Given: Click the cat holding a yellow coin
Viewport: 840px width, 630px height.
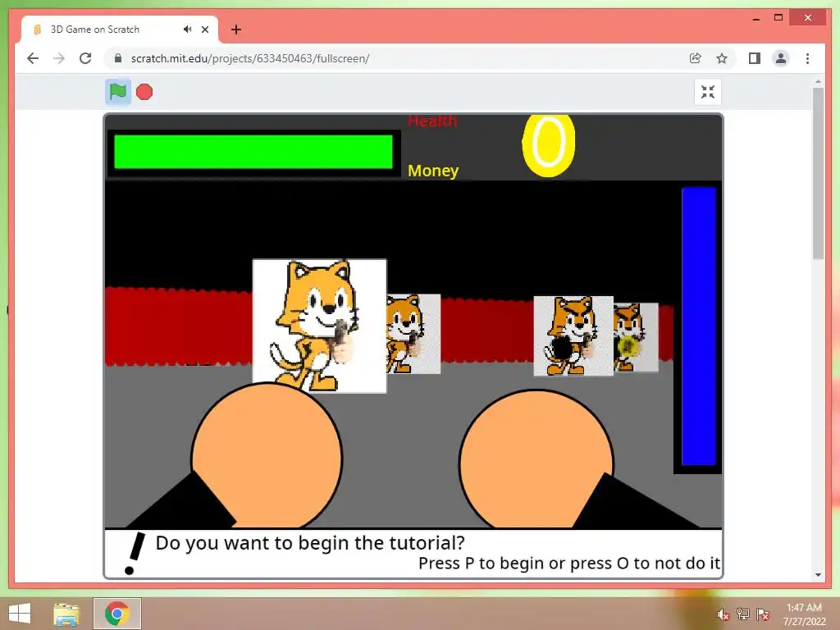Looking at the screenshot, I should tap(636, 337).
